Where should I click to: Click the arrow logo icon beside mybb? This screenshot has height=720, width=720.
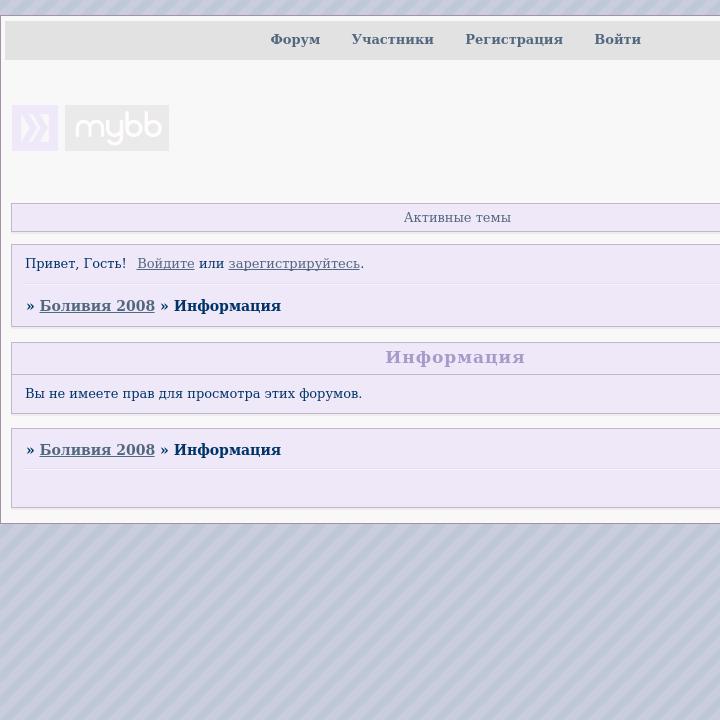[x=35, y=128]
